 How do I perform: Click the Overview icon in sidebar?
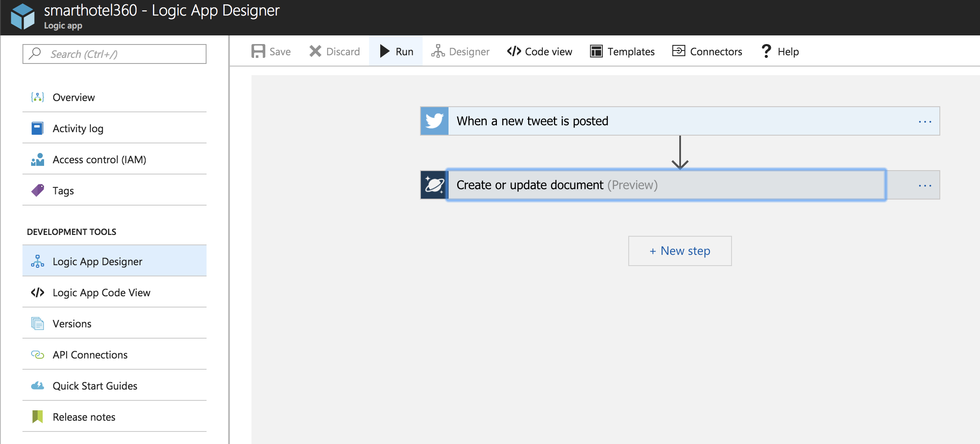pos(38,97)
